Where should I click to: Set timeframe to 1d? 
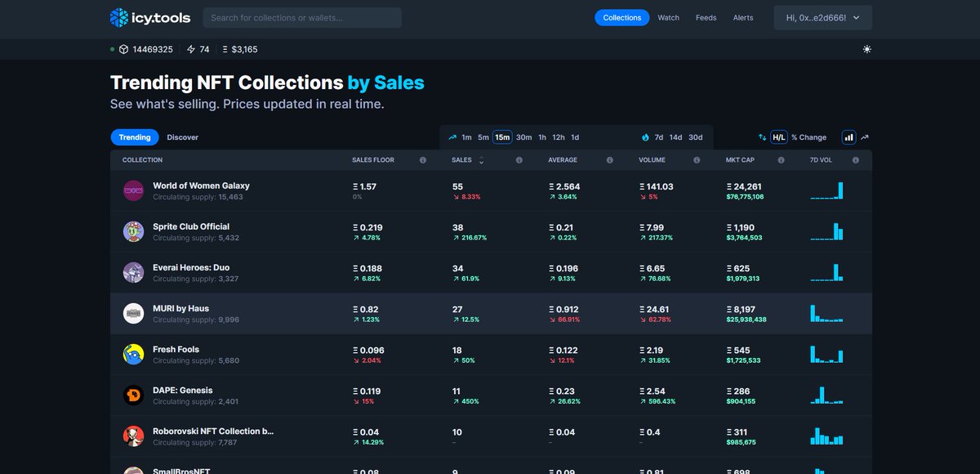(x=575, y=137)
